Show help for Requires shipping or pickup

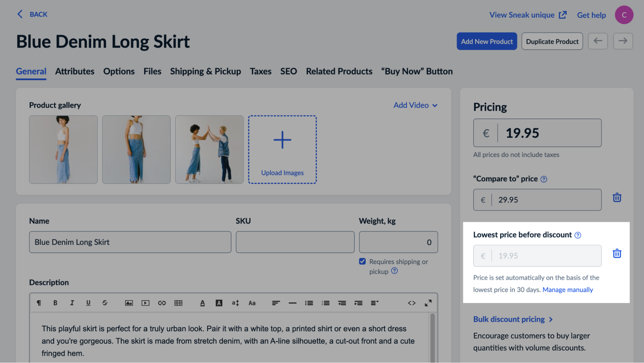coord(394,271)
